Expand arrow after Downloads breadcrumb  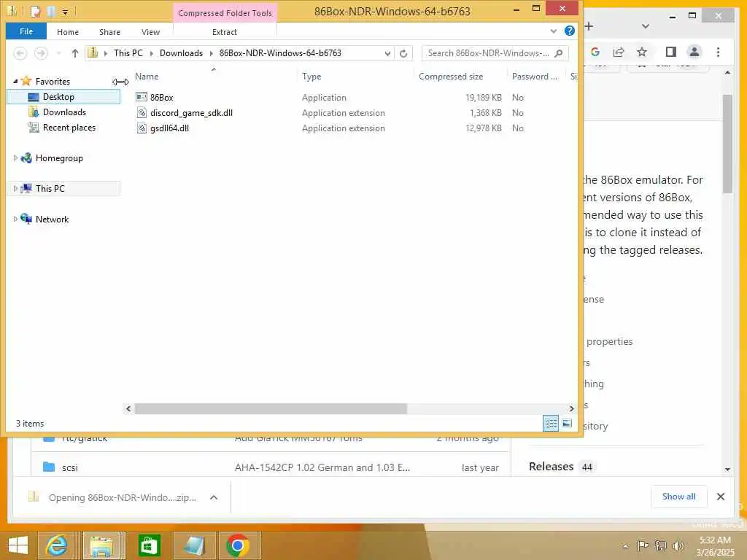point(211,53)
